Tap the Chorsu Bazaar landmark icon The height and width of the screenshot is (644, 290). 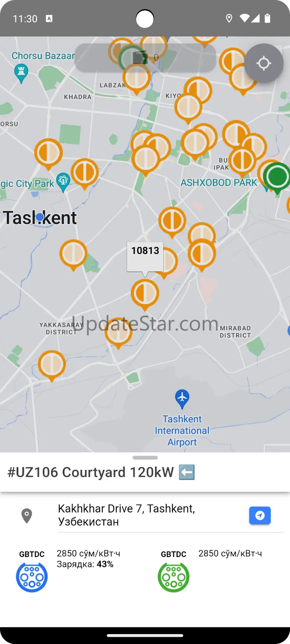[x=21, y=73]
